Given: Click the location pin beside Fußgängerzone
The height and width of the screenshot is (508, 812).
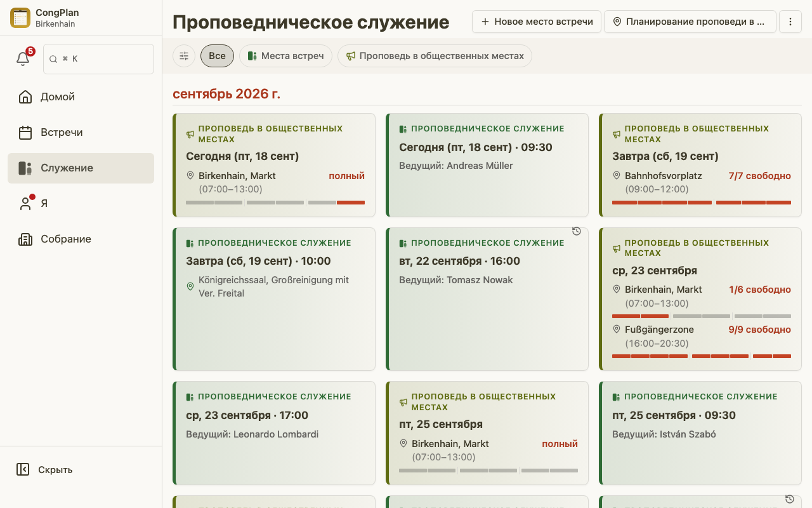Looking at the screenshot, I should point(616,330).
